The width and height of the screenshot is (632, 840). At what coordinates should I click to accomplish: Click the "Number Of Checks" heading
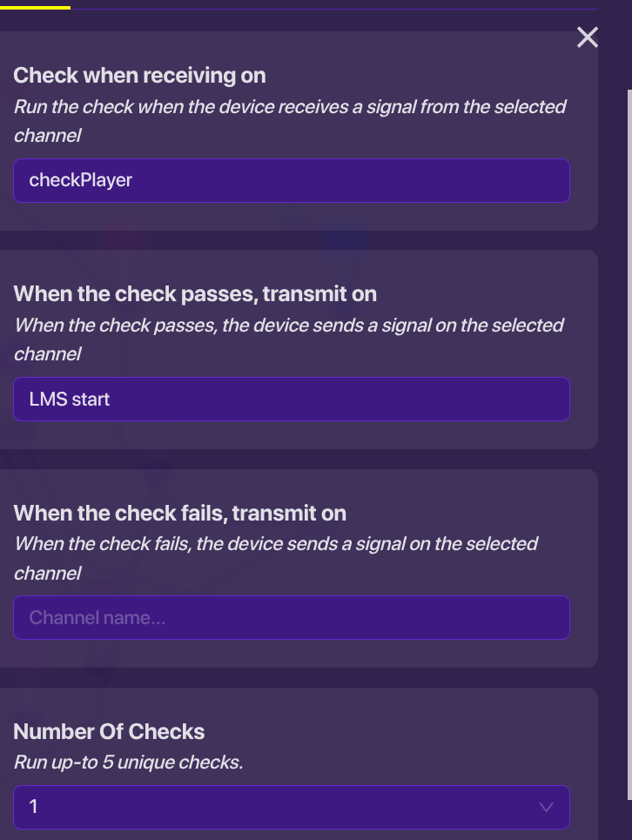point(109,731)
